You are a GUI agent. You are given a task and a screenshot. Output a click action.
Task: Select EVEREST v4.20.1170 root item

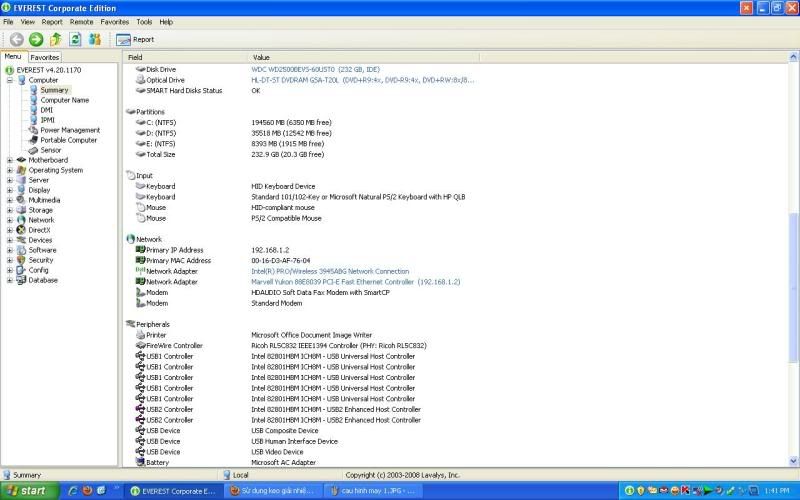[x=49, y=70]
